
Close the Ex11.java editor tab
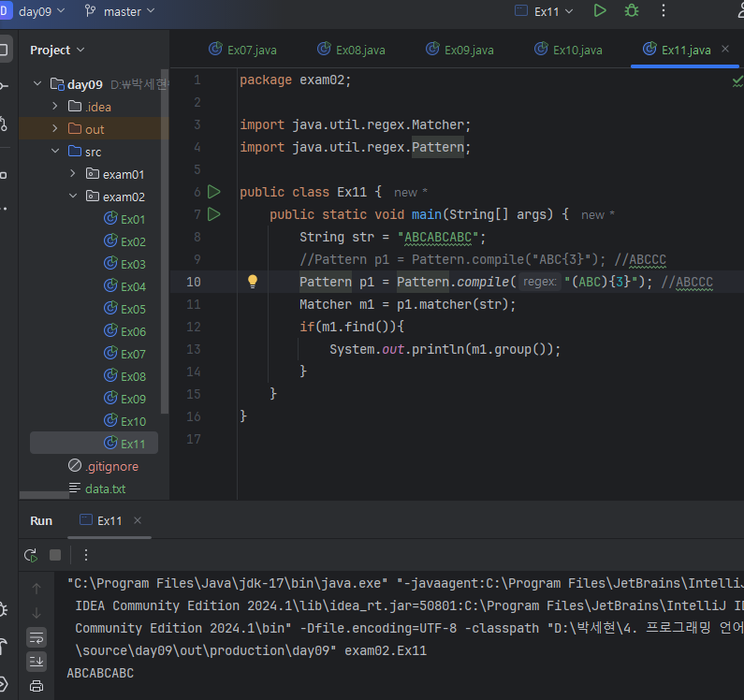coord(725,49)
